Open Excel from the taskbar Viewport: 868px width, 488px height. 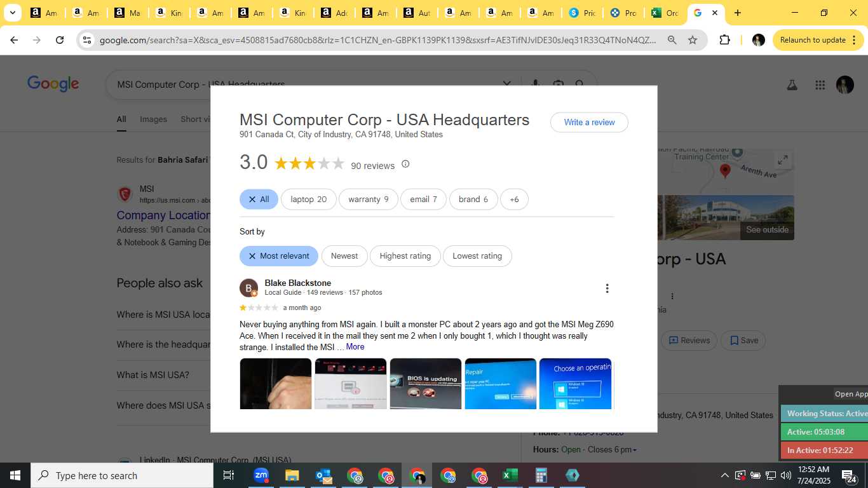coord(510,475)
